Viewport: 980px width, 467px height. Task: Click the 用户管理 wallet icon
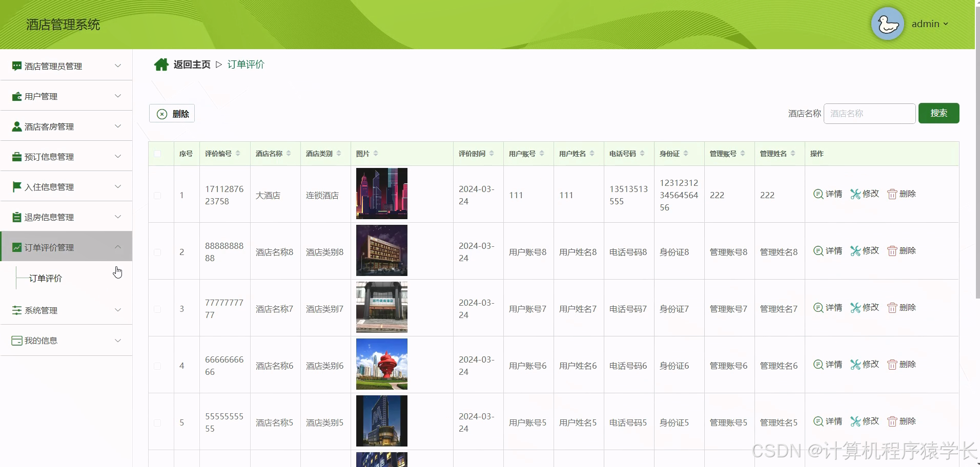click(17, 96)
